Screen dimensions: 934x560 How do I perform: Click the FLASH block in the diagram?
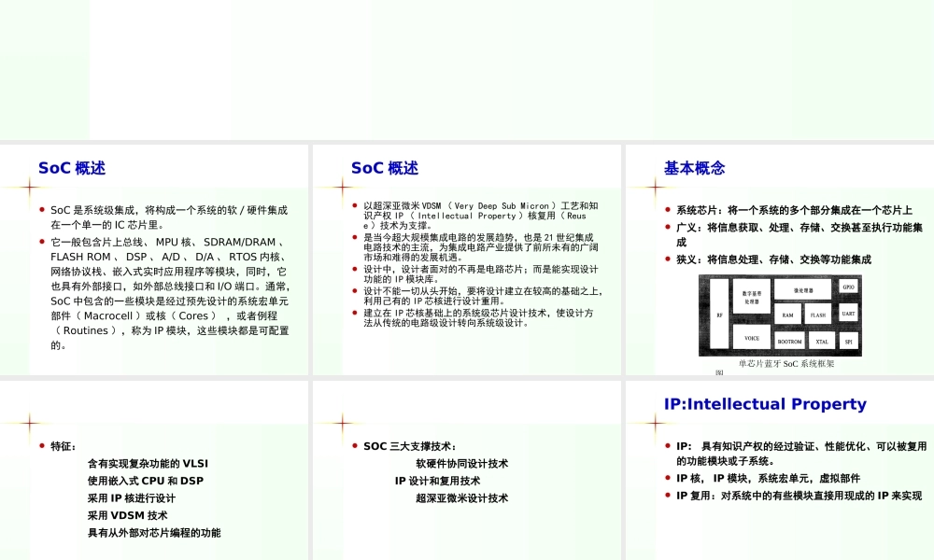pos(818,315)
